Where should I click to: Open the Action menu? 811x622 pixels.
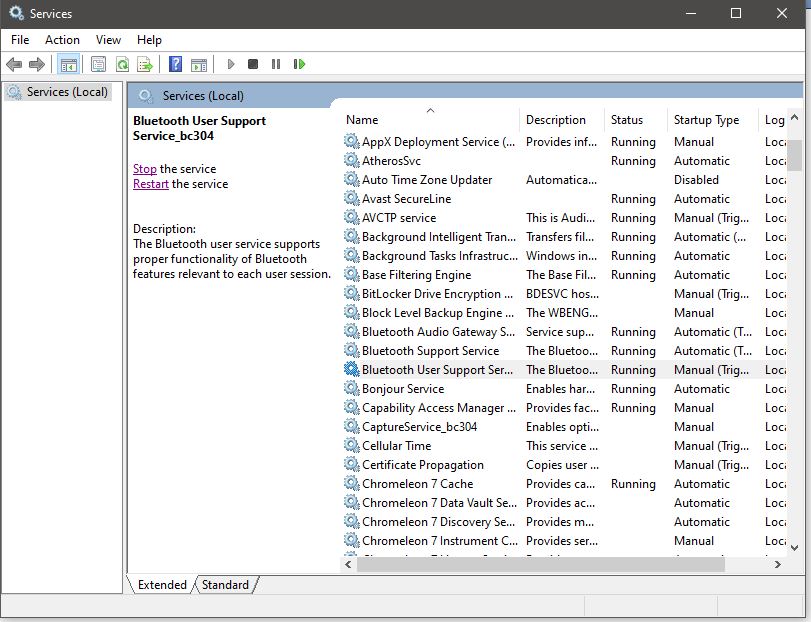(62, 40)
